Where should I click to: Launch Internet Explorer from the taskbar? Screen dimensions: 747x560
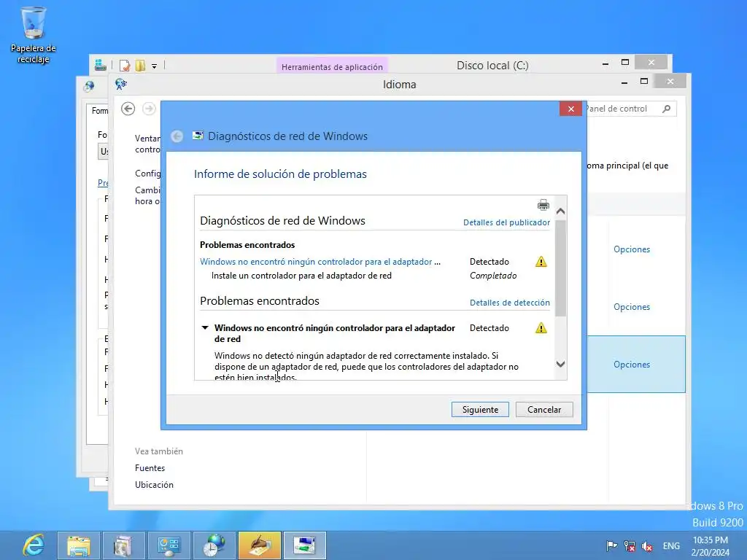coord(34,545)
